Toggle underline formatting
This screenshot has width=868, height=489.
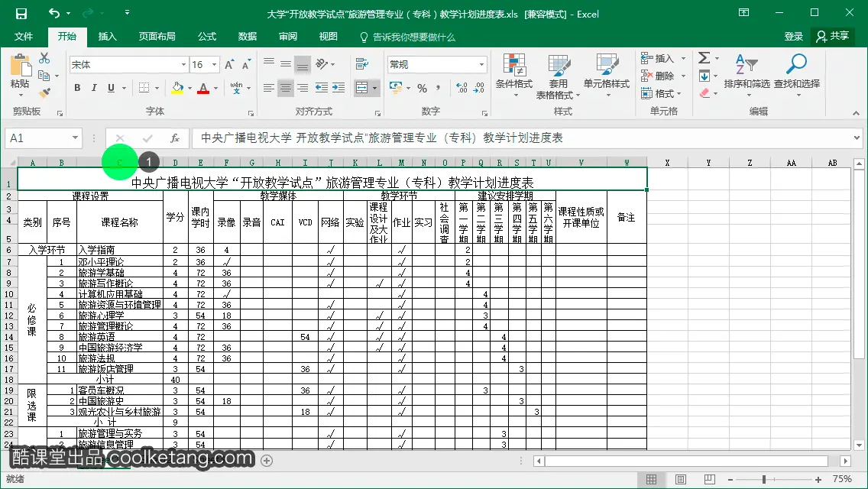pyautogui.click(x=112, y=88)
